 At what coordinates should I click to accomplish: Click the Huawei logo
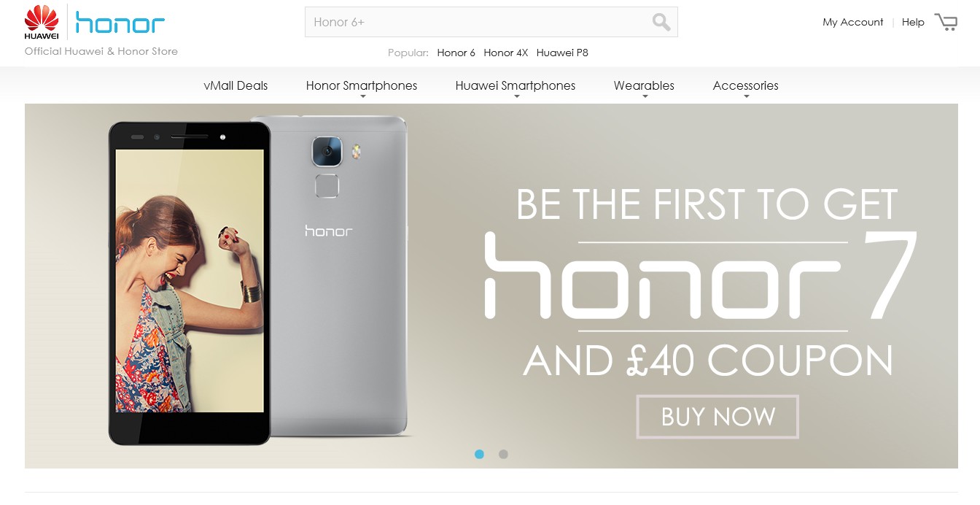(42, 21)
